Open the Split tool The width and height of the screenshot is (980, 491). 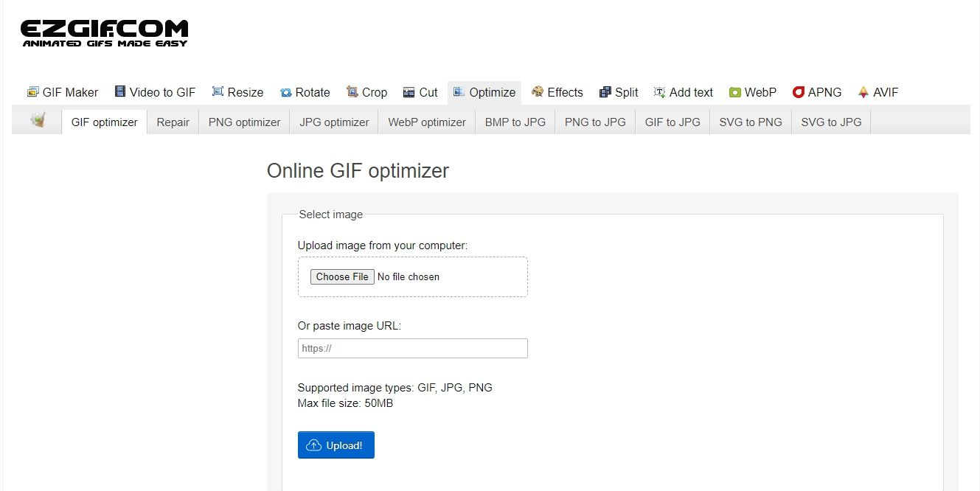pyautogui.click(x=619, y=92)
